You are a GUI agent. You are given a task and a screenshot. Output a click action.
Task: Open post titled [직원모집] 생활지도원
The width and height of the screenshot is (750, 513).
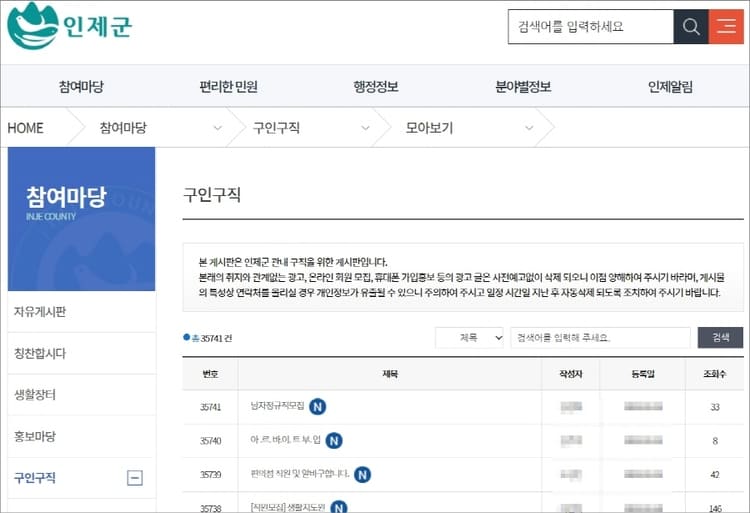coord(288,507)
